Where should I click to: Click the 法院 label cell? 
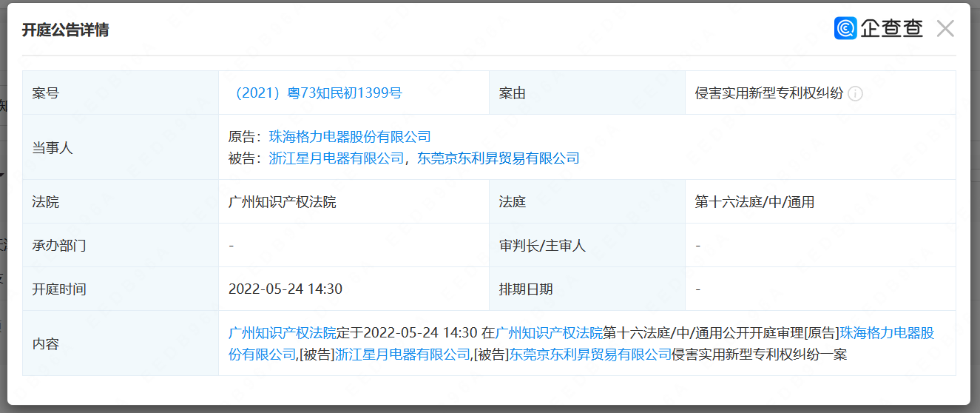click(121, 201)
